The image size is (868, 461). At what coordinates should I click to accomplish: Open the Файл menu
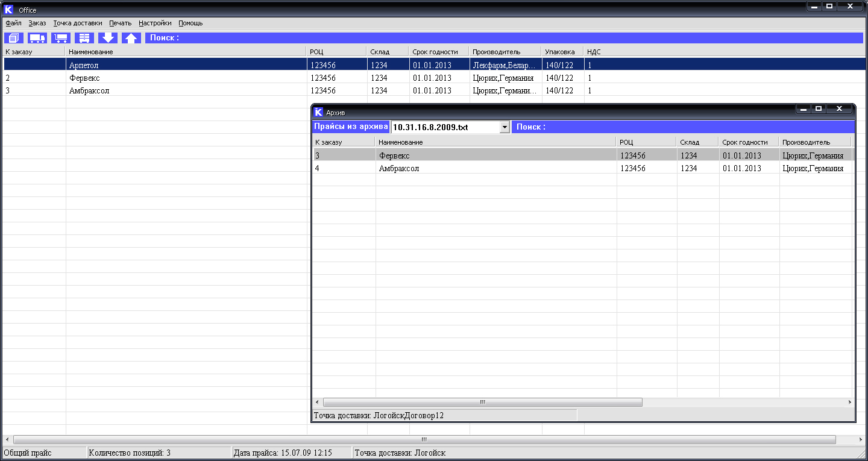(13, 23)
